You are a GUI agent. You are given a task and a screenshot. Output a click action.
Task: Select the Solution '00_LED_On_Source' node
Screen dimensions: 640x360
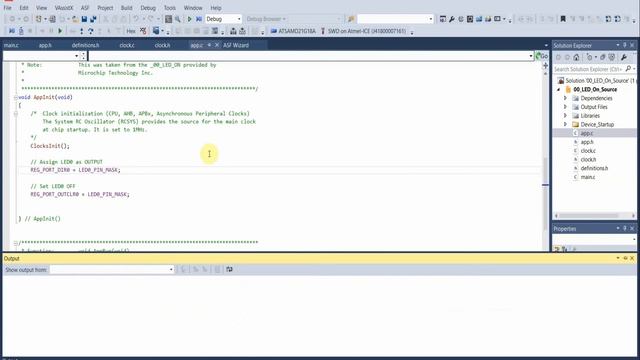(596, 81)
